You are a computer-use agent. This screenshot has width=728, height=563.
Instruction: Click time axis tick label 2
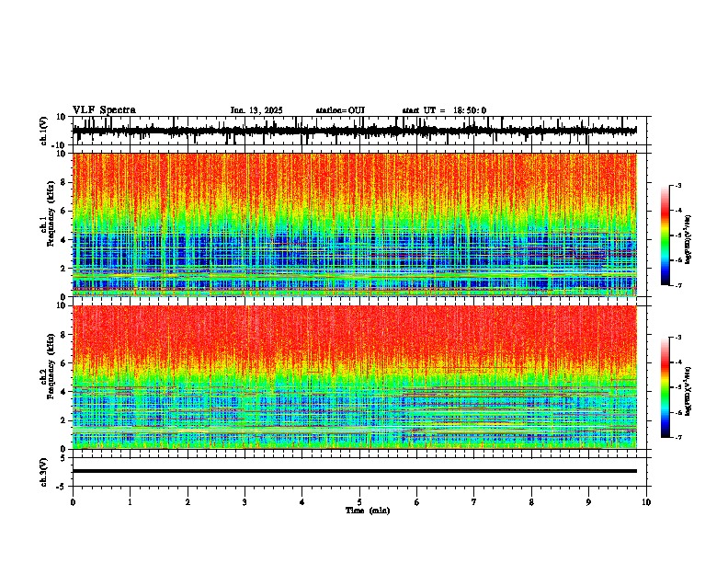coord(188,502)
